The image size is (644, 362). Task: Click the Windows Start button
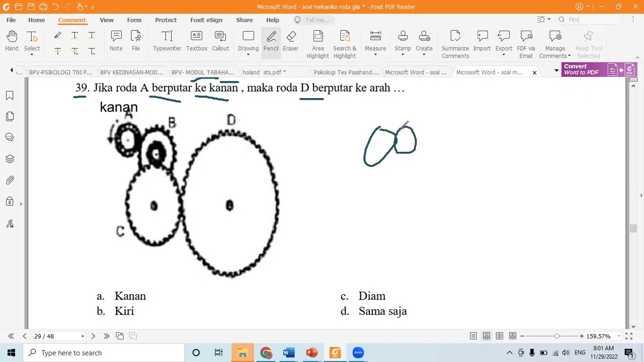(x=11, y=352)
